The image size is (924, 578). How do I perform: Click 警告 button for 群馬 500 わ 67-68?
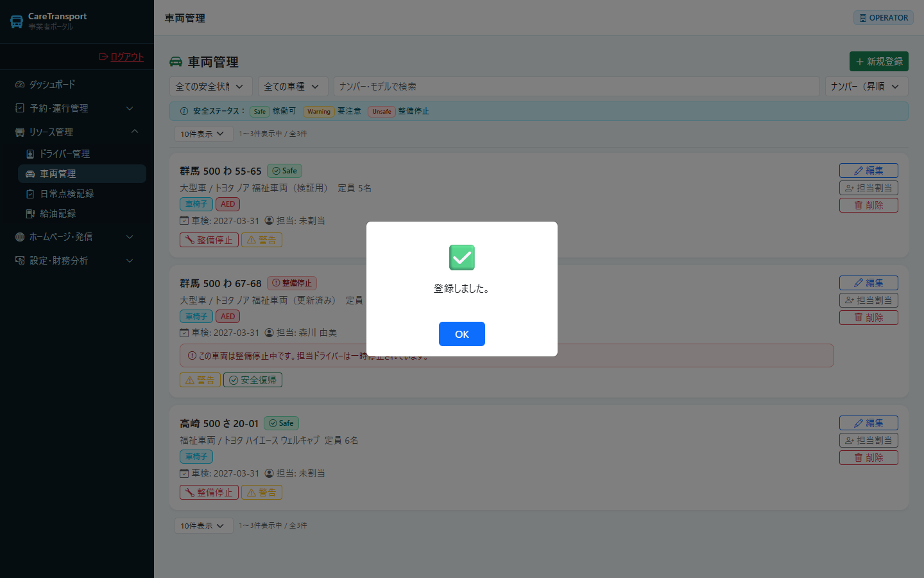tap(200, 380)
